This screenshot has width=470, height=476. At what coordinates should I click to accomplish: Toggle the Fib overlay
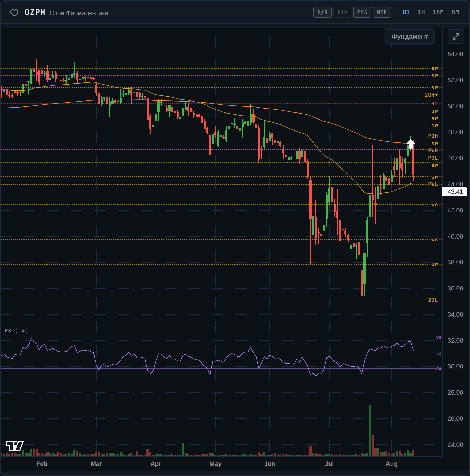click(x=342, y=12)
